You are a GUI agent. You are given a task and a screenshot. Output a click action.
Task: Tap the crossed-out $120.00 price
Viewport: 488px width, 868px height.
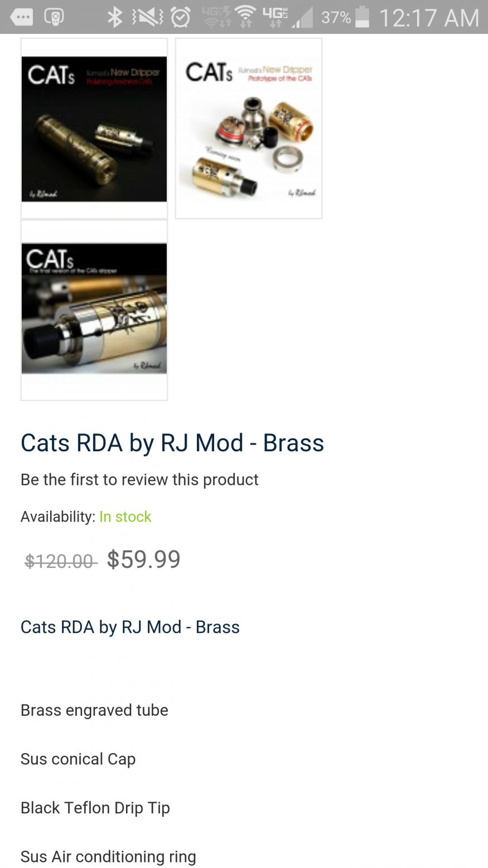coord(60,561)
